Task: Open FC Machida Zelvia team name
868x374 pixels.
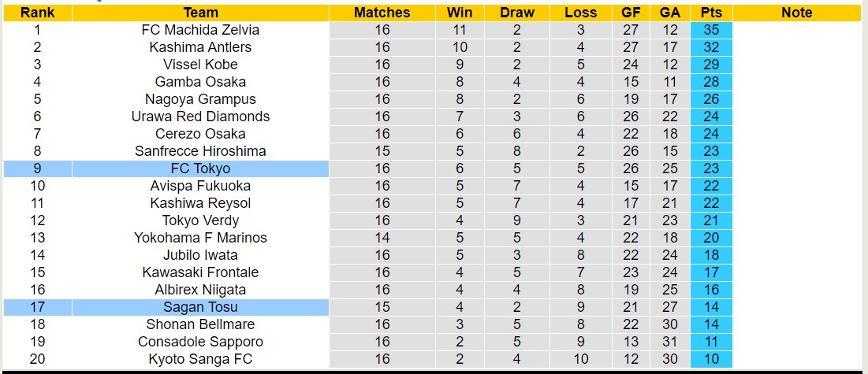Action: pyautogui.click(x=200, y=30)
